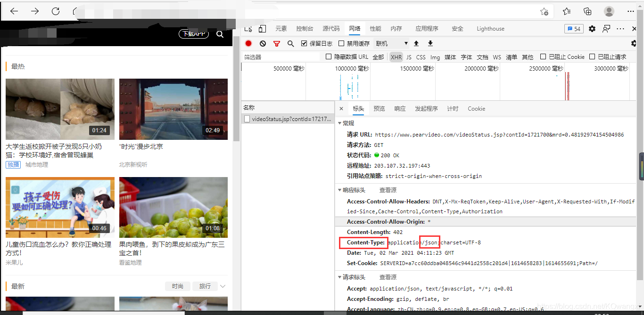Open the browser profile avatar

pyautogui.click(x=609, y=11)
